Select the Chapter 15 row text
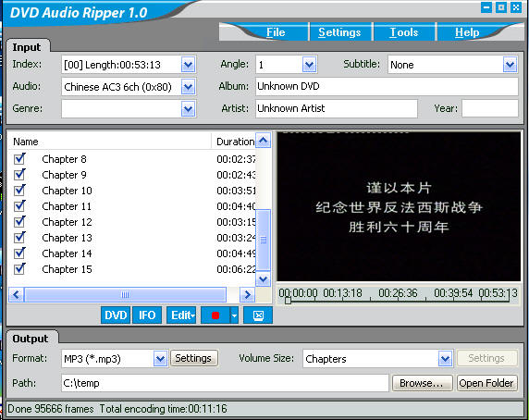 coord(67,269)
